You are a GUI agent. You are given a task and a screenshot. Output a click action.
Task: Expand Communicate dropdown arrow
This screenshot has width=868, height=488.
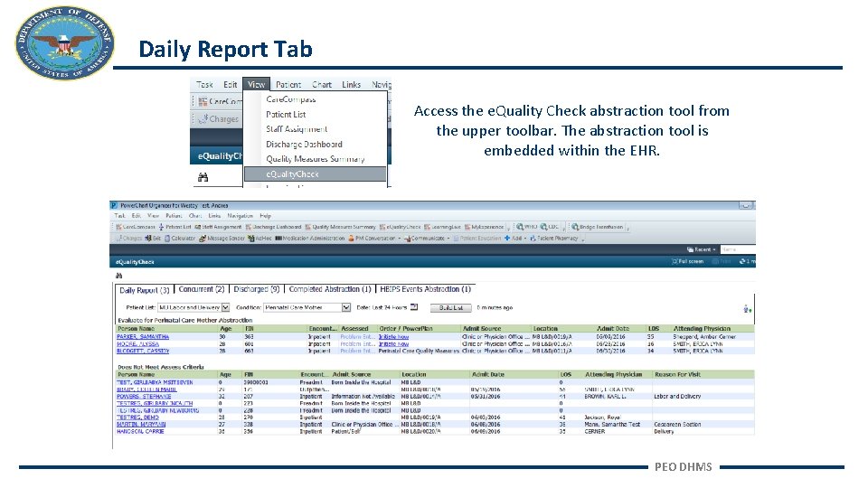448,239
